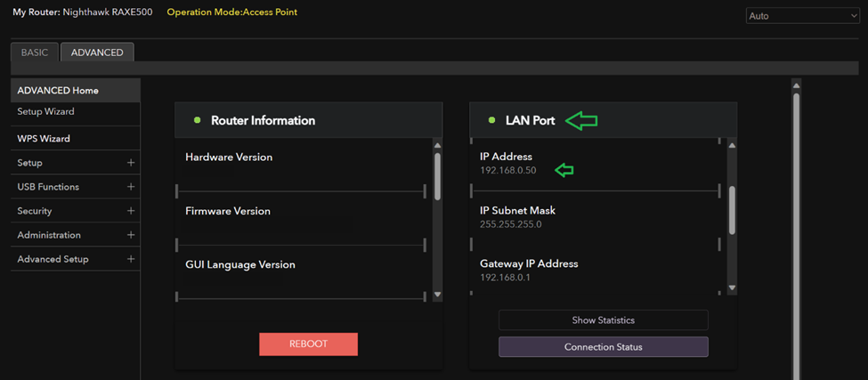Open the WPS Wizard
The height and width of the screenshot is (380, 868).
44,139
